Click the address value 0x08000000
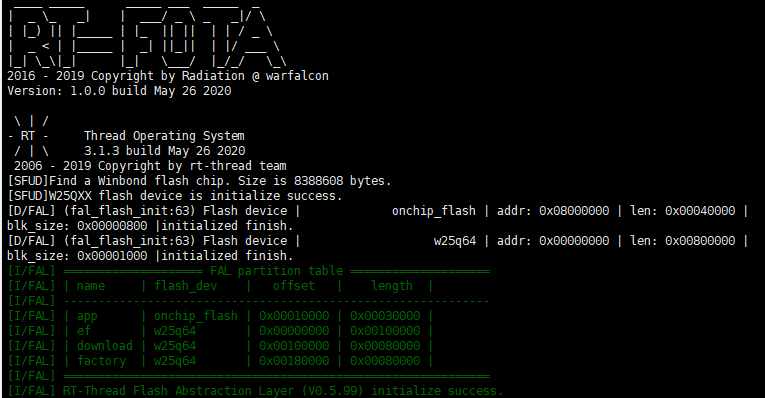The height and width of the screenshot is (398, 765). click(574, 211)
